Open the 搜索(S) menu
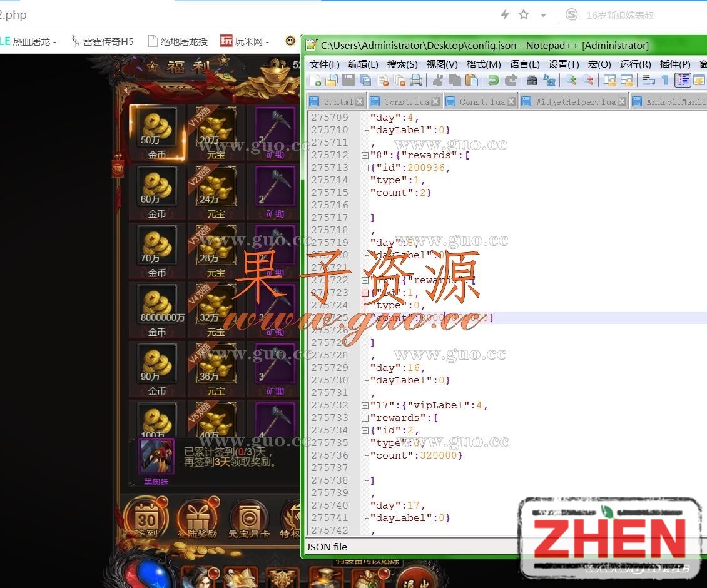Screen dimensions: 707x588 402,64
